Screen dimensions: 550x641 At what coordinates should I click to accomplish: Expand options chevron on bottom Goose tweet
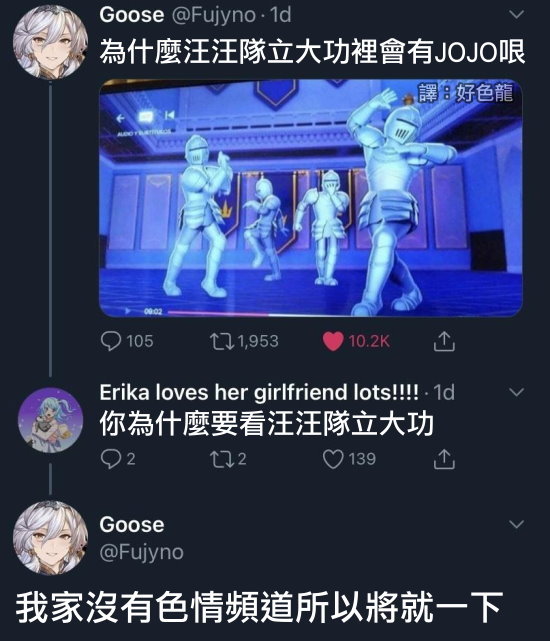517,524
